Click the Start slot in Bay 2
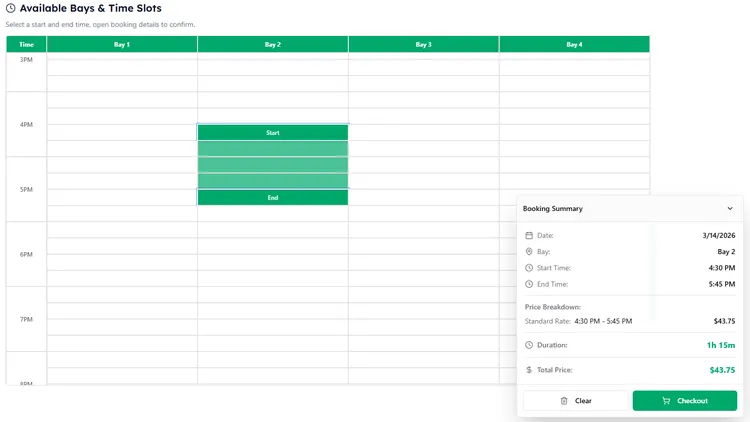Screen dimensions: 750x422 (273, 132)
